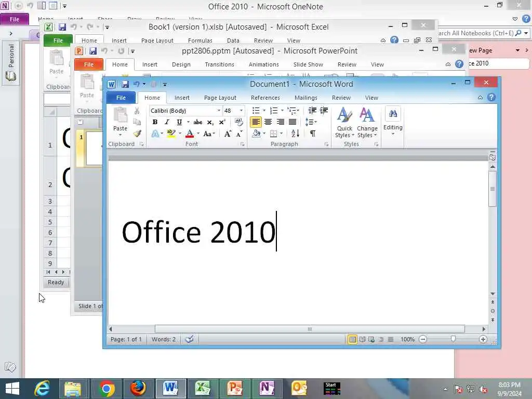Viewport: 532px width, 399px height.
Task: Click the Paste clipboard icon in Word
Action: click(120, 115)
